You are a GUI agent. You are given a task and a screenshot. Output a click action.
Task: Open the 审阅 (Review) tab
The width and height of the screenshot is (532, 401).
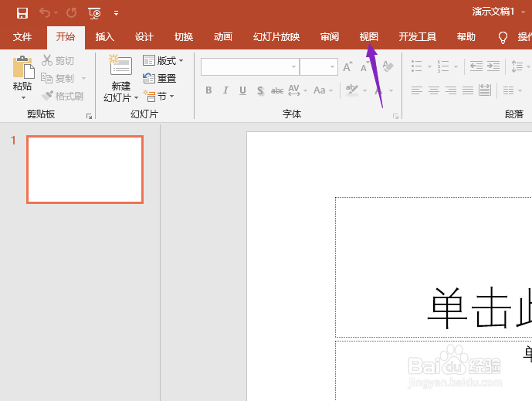click(x=330, y=36)
